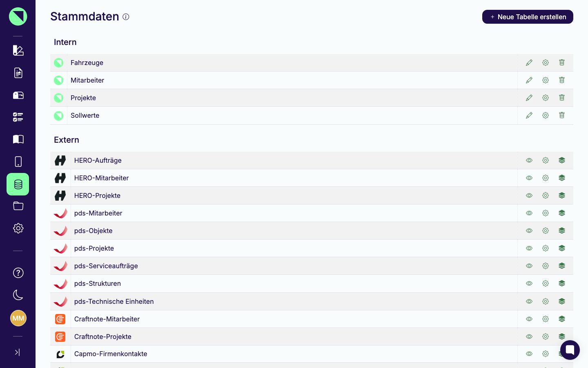Open the Stammdaten database icon in sidebar
The image size is (588, 368).
coord(18,184)
